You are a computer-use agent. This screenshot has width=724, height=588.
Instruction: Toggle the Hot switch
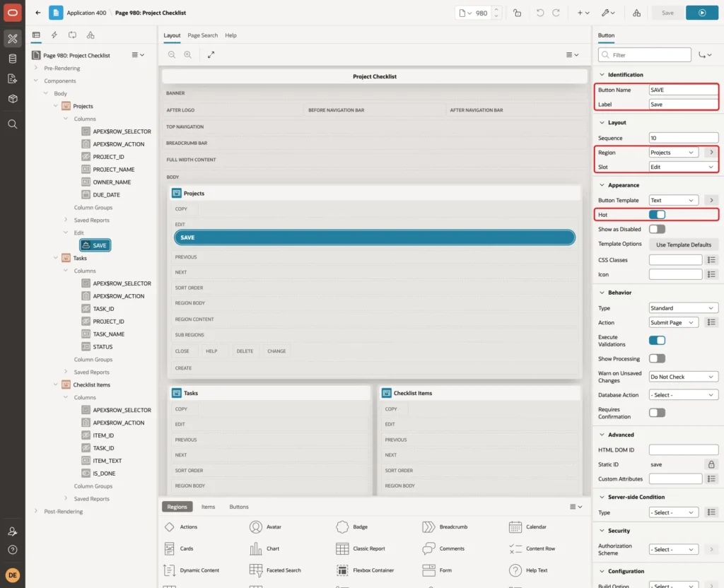657,215
